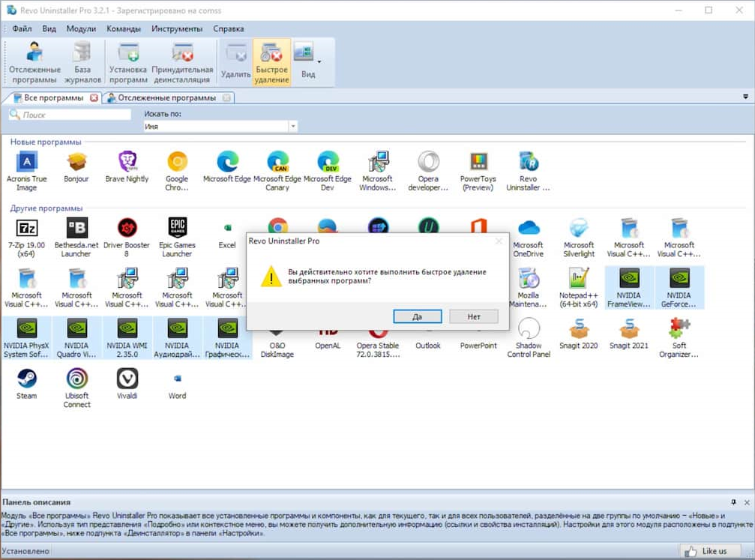Open the Modules menu
The width and height of the screenshot is (755, 560).
tap(81, 28)
